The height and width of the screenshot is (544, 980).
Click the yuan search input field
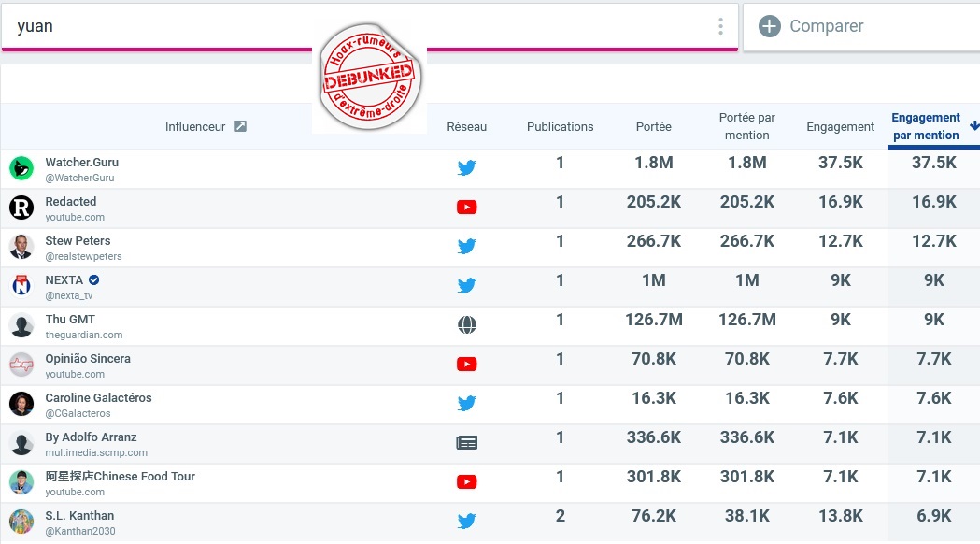(356, 26)
